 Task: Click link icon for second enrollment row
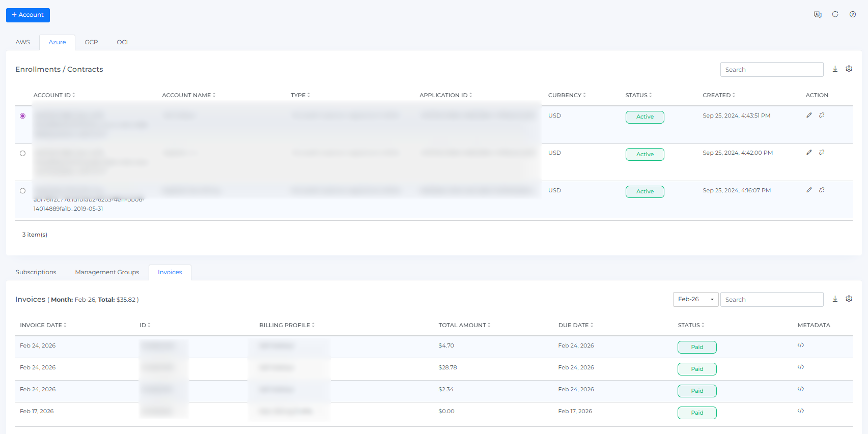pos(822,153)
